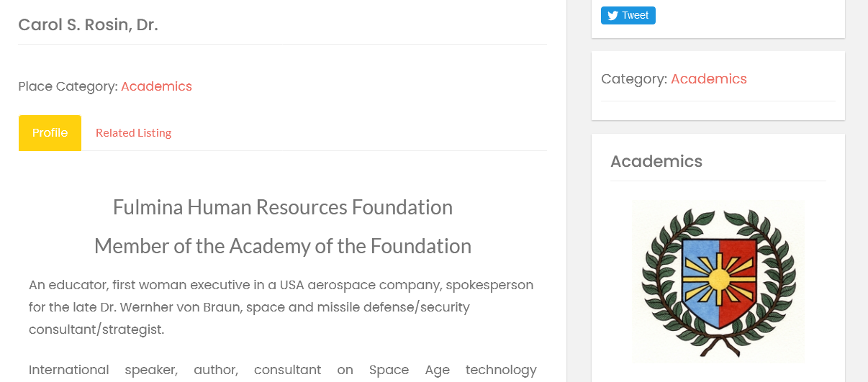Viewport: 868px width, 382px height.
Task: Click the Place Category label text
Action: tap(68, 86)
